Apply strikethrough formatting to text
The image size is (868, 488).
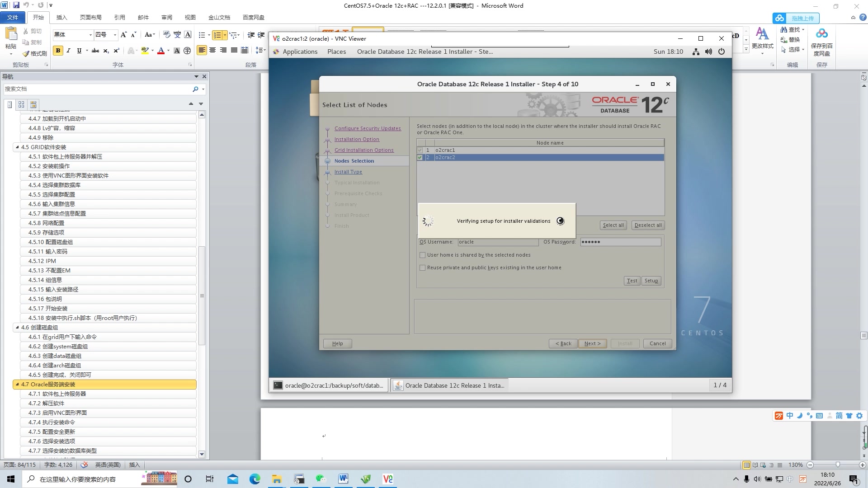[95, 51]
